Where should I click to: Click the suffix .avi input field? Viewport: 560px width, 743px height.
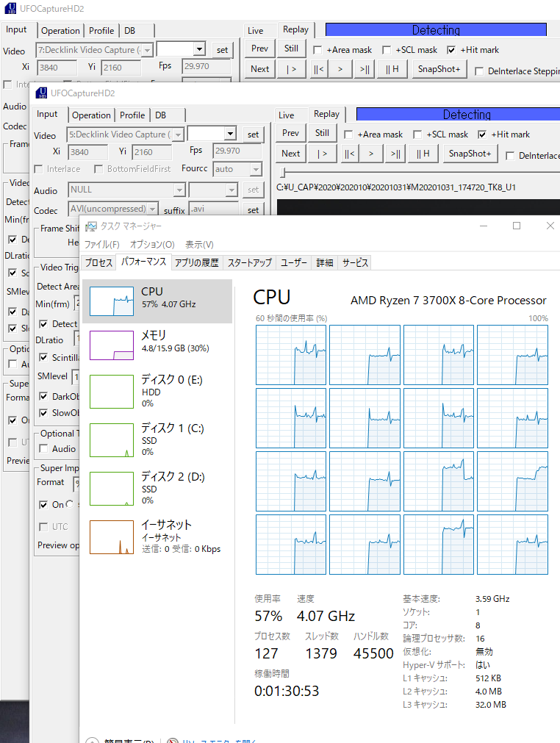pos(214,209)
